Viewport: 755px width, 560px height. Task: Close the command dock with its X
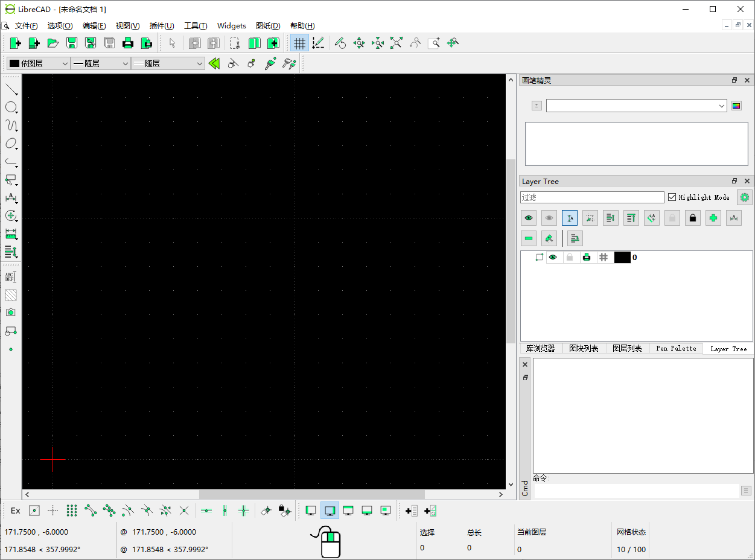point(525,364)
